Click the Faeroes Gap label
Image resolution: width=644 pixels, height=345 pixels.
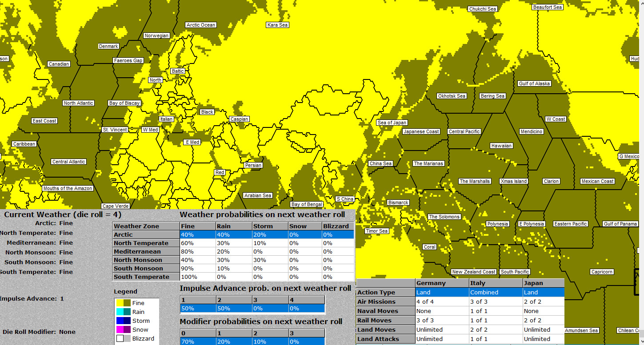click(x=128, y=60)
